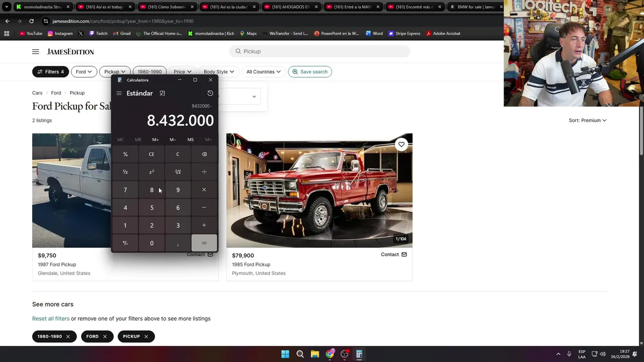Expand the tab search chevron in Chrome
Image resolution: width=644 pixels, height=362 pixels.
7,7
